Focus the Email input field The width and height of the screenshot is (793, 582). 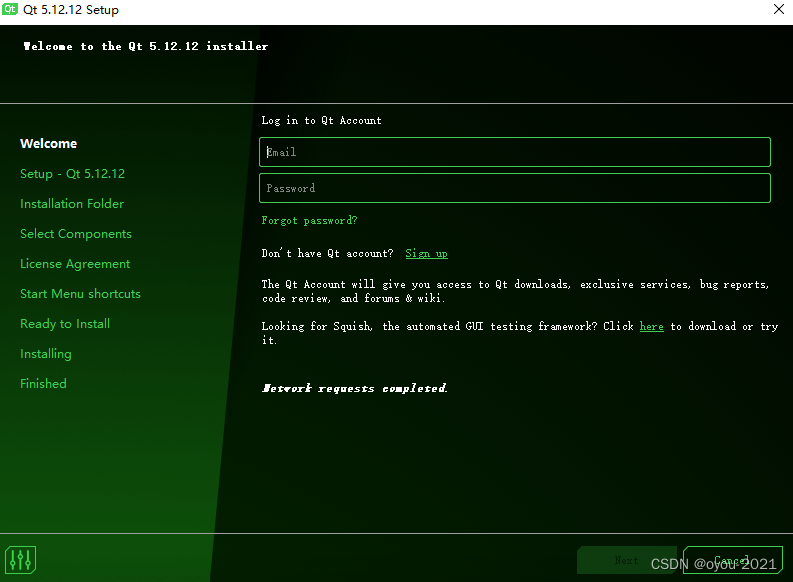515,152
